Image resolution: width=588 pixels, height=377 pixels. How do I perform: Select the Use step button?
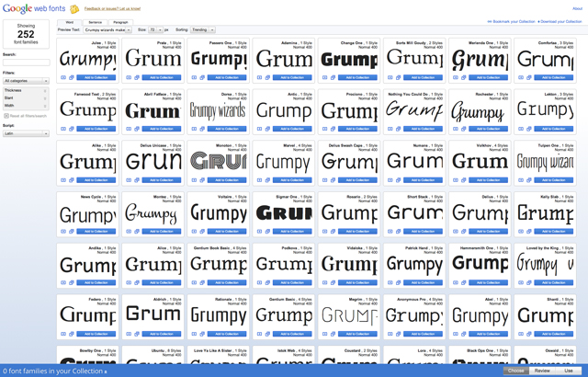tap(569, 371)
